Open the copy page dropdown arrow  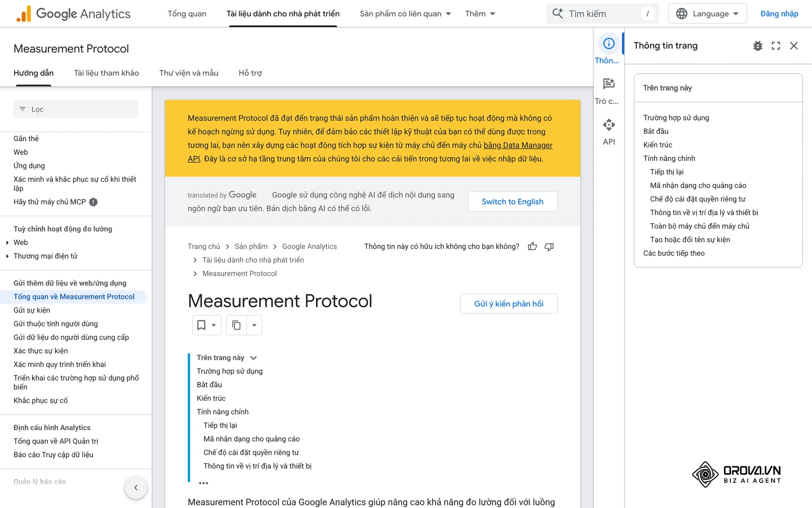(x=254, y=325)
